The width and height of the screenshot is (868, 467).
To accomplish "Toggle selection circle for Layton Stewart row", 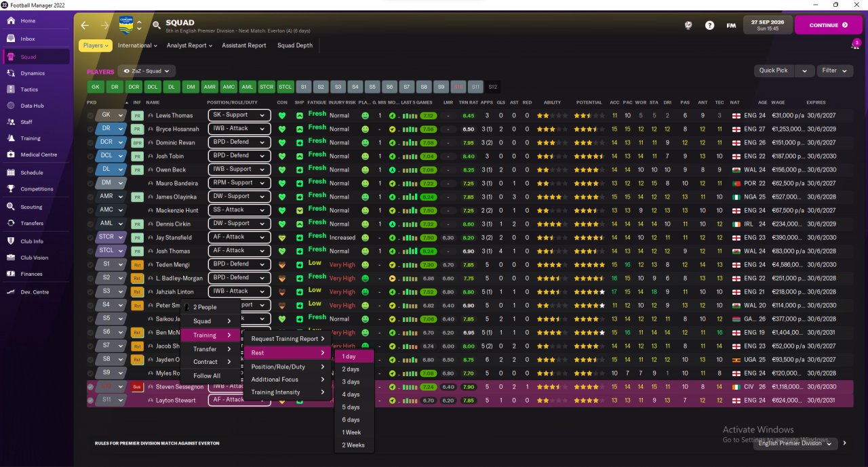I will coord(91,400).
